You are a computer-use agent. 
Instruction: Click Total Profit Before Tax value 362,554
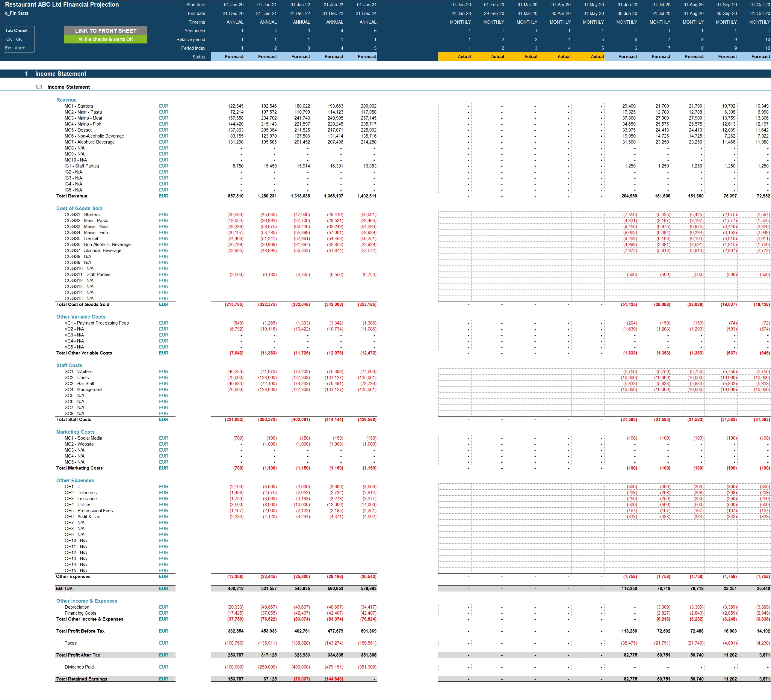(x=235, y=631)
